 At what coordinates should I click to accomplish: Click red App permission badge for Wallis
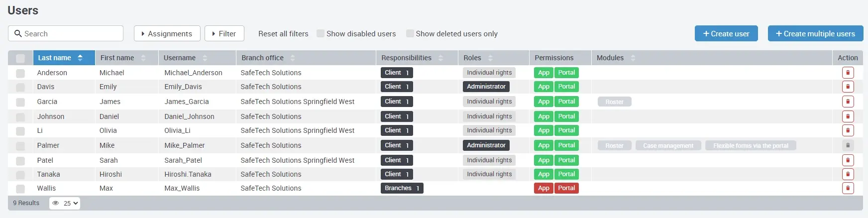[543, 188]
